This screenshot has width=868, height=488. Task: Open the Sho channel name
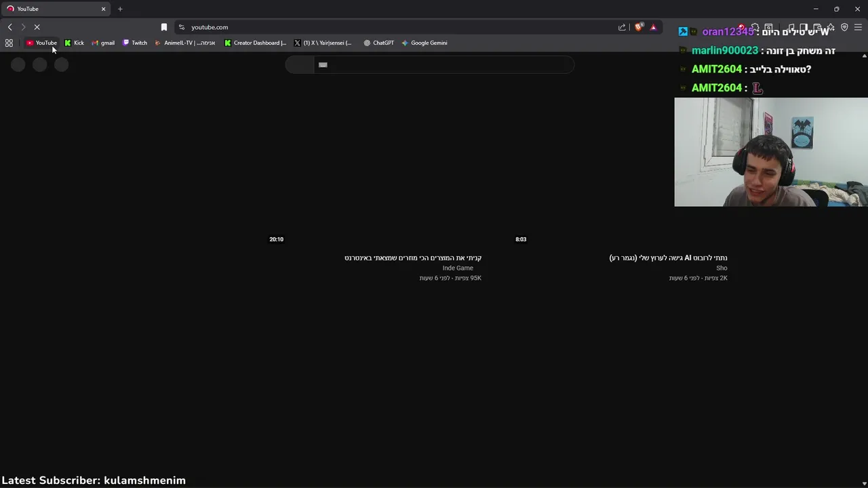point(722,268)
